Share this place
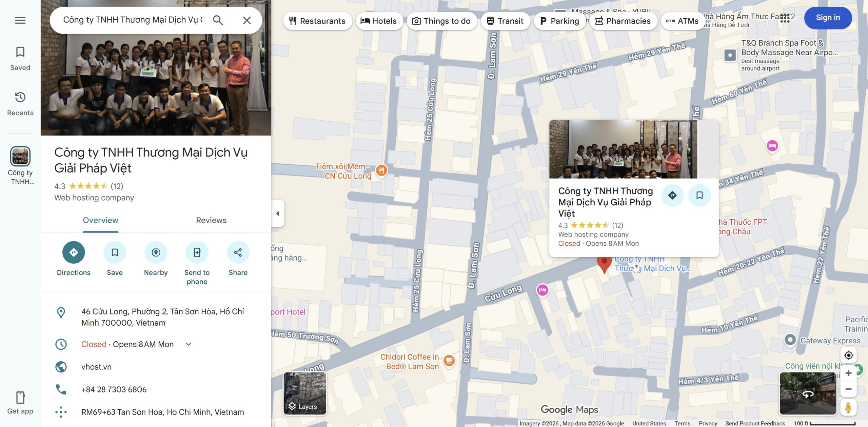Screen dimensions: 868x427 [x=238, y=252]
